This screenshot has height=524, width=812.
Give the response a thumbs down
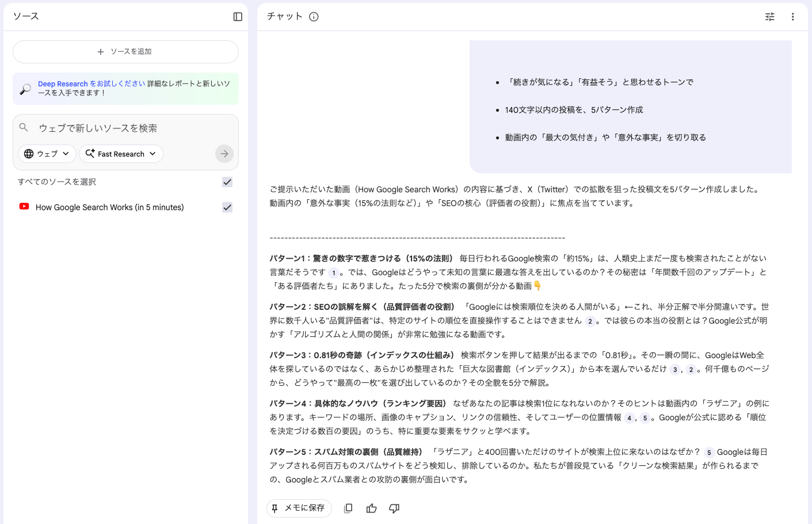[394, 508]
